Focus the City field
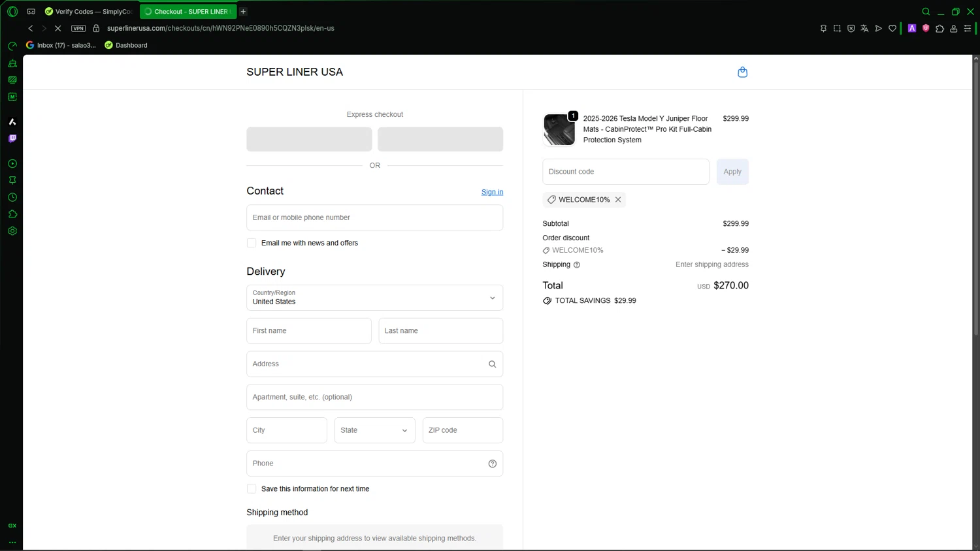The width and height of the screenshot is (980, 551). tap(287, 430)
